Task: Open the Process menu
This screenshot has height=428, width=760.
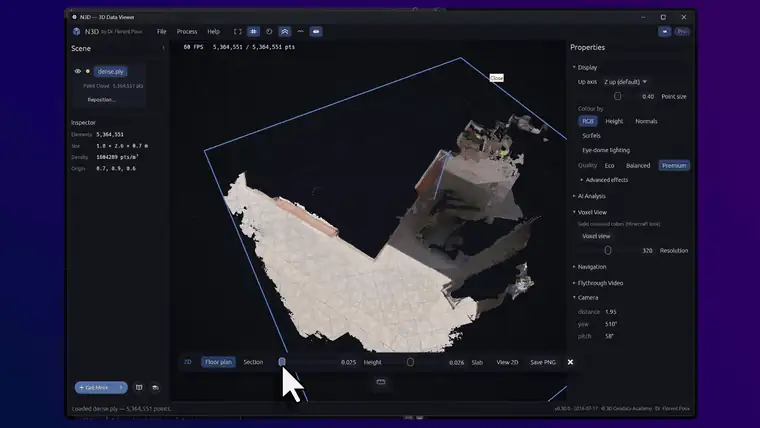Action: [187, 32]
